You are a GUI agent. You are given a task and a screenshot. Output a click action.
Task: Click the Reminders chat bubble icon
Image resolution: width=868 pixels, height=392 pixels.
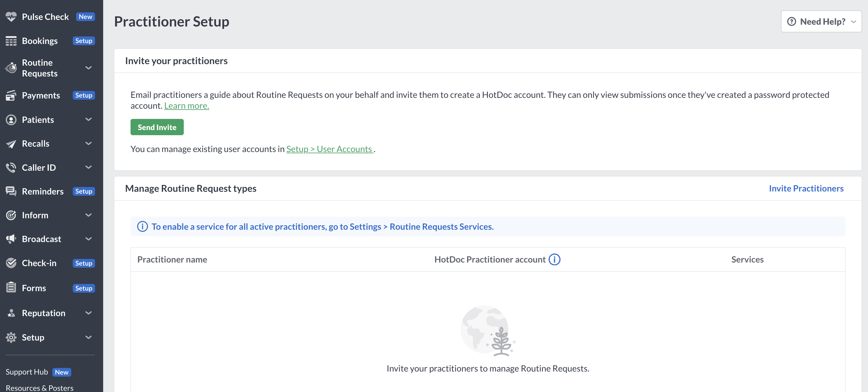[11, 191]
